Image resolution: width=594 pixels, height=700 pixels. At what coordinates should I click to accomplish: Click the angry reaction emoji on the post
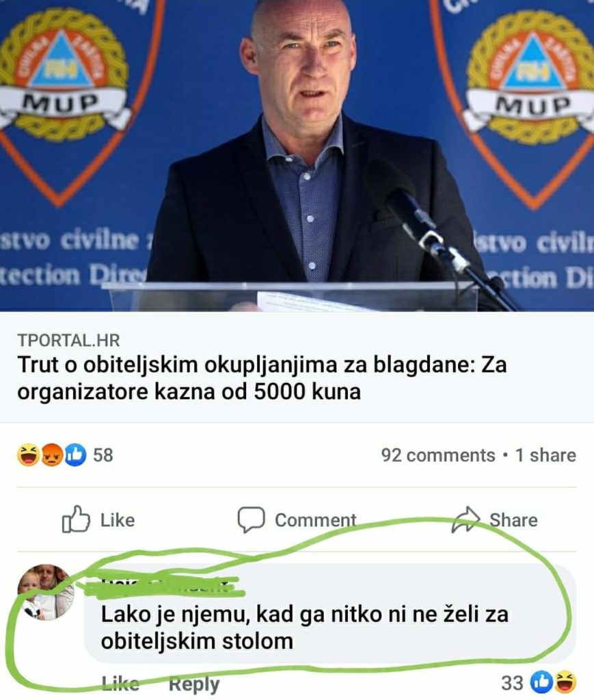click(x=52, y=455)
